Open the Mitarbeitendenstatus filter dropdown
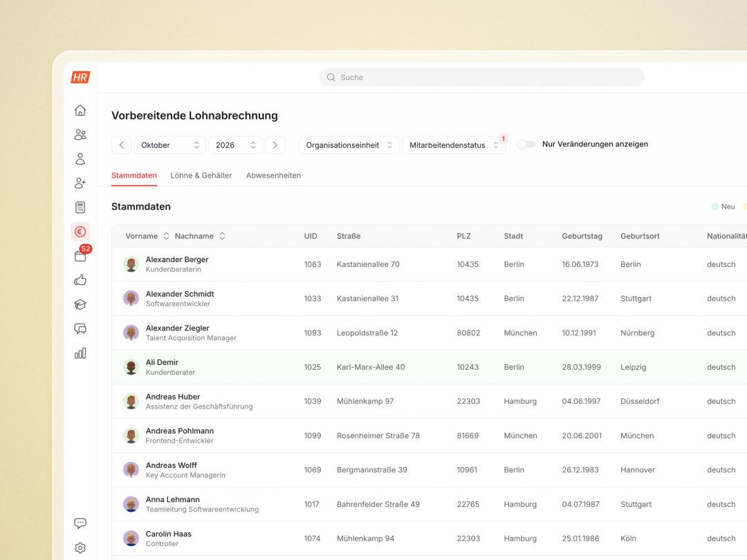Image resolution: width=747 pixels, height=560 pixels. click(454, 144)
